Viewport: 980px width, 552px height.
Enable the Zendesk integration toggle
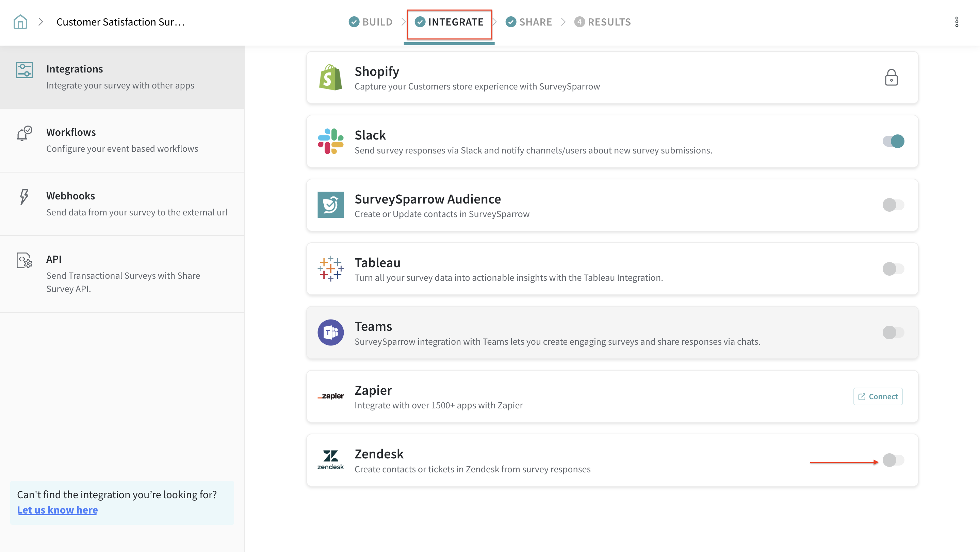pyautogui.click(x=893, y=460)
